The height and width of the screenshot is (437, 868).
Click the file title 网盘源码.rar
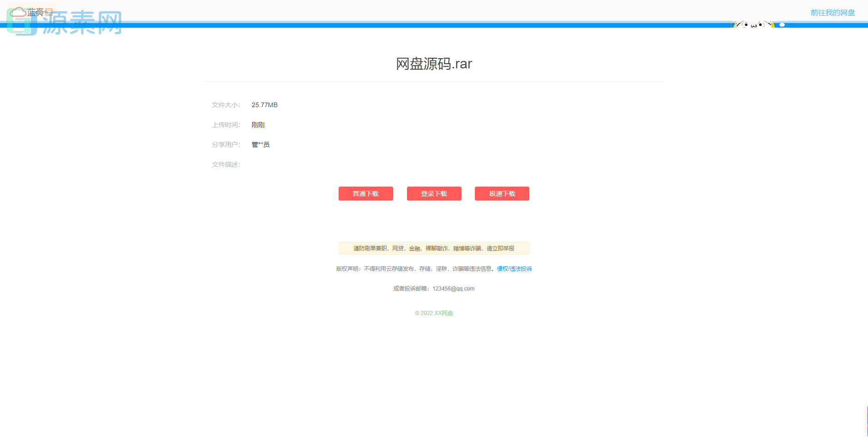point(433,64)
